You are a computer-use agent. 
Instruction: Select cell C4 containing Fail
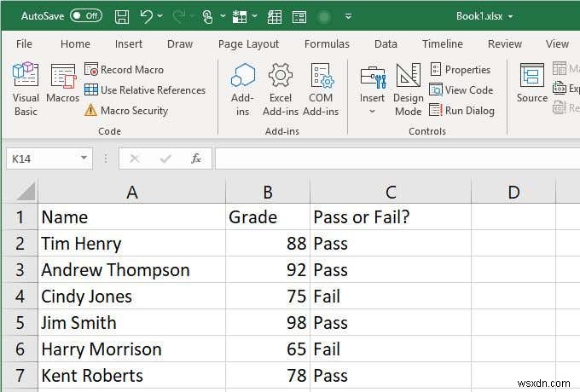click(391, 297)
